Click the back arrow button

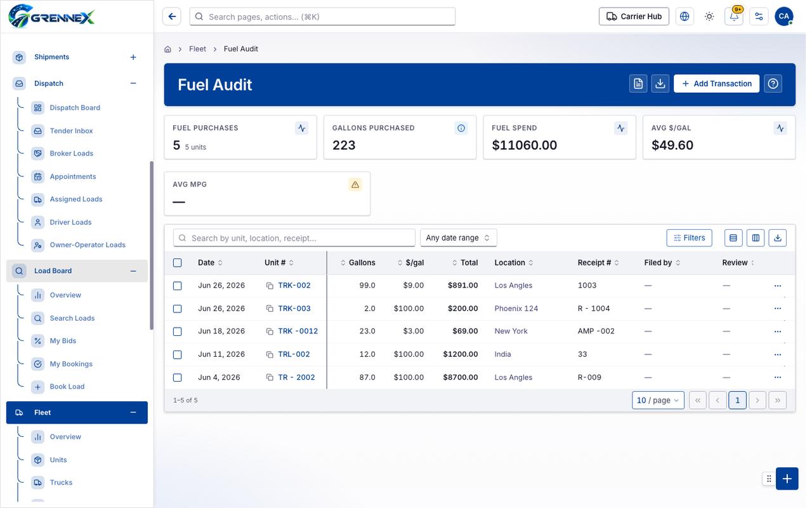(x=172, y=17)
